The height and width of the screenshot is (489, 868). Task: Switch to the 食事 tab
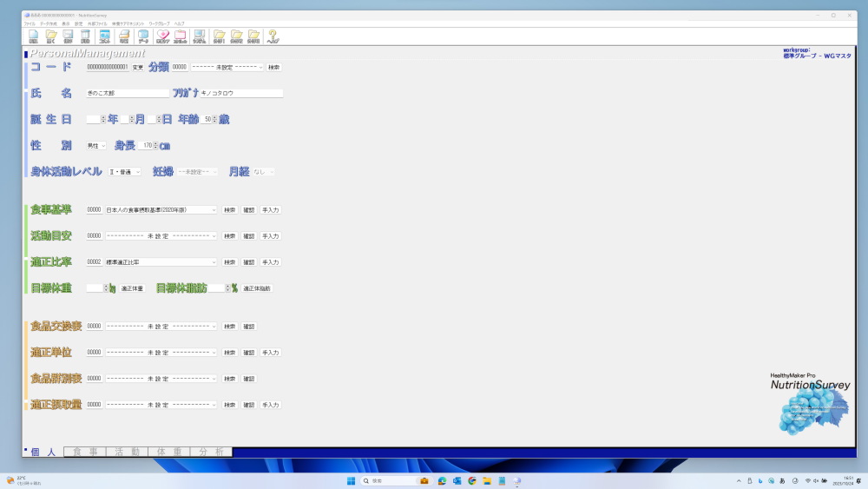(85, 452)
